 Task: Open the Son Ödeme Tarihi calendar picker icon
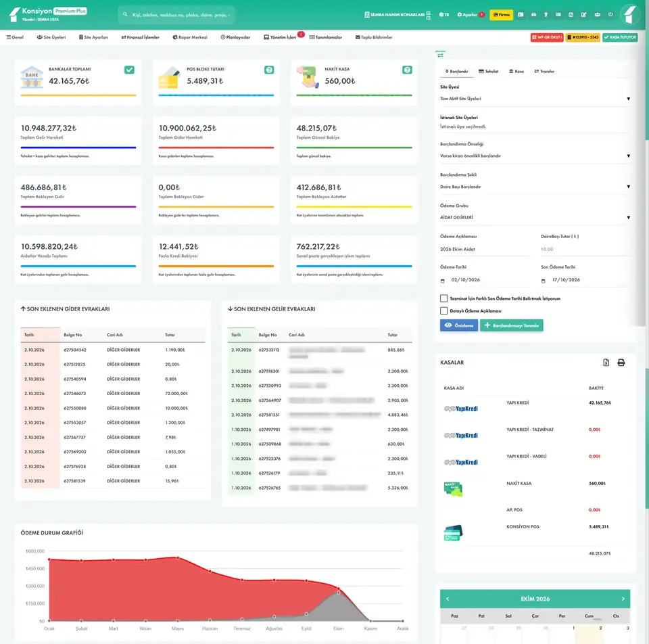coord(543,281)
